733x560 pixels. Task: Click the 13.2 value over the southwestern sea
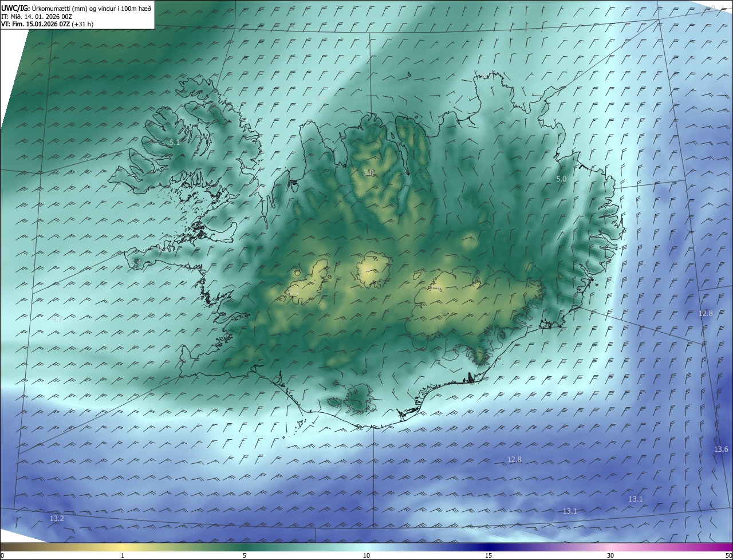pyautogui.click(x=57, y=518)
